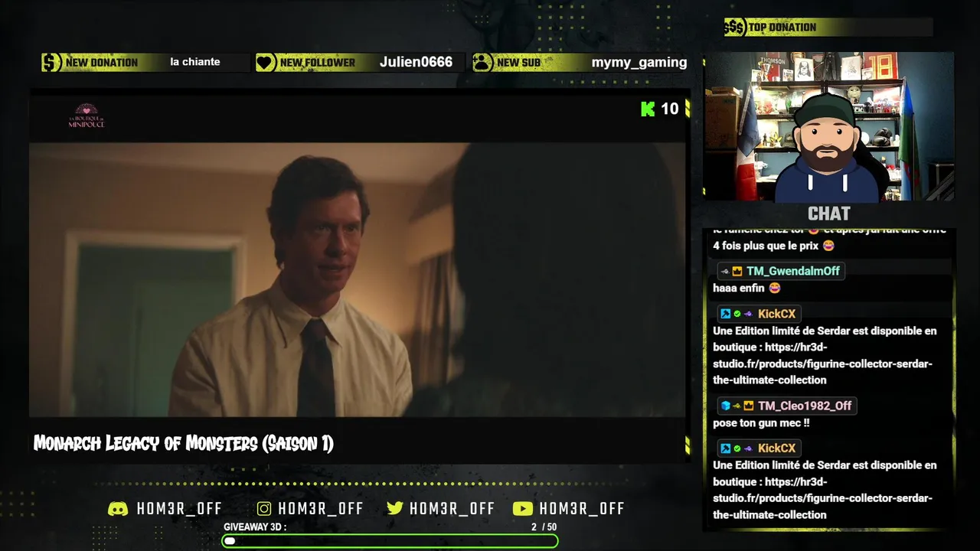980x551 pixels.
Task: Click the CHAT header label
Action: click(x=829, y=214)
